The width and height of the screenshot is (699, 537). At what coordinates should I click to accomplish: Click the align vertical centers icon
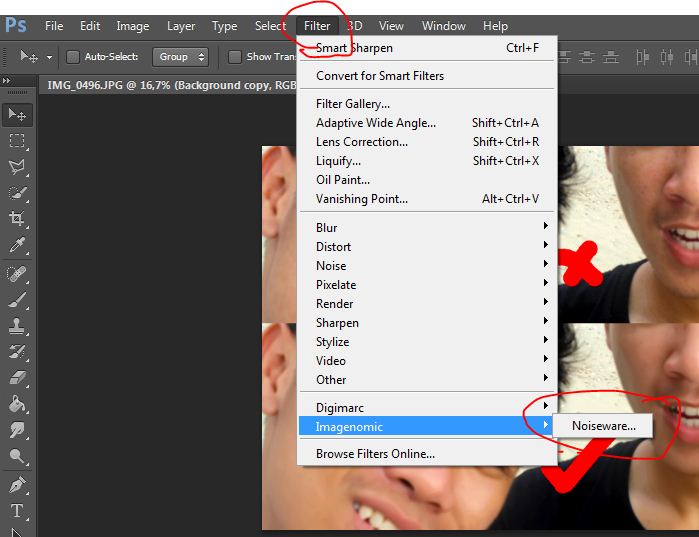point(587,57)
